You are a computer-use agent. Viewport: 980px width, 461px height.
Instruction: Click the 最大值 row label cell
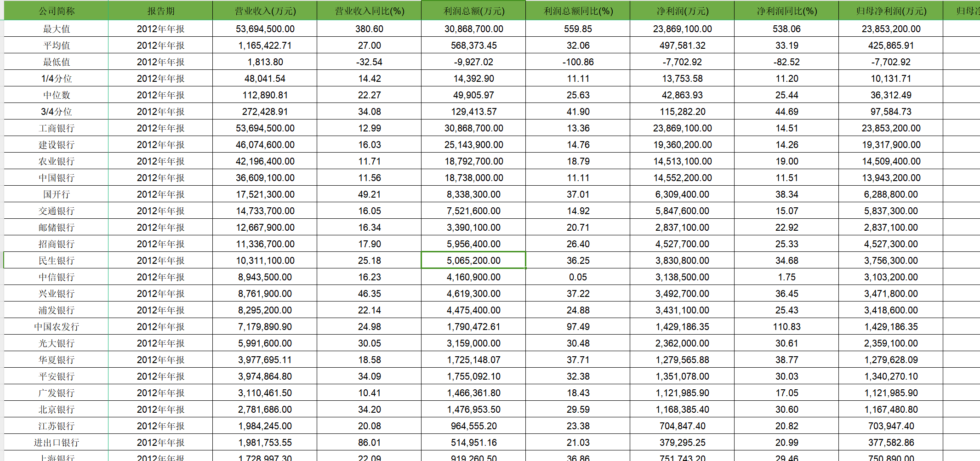pyautogui.click(x=56, y=28)
